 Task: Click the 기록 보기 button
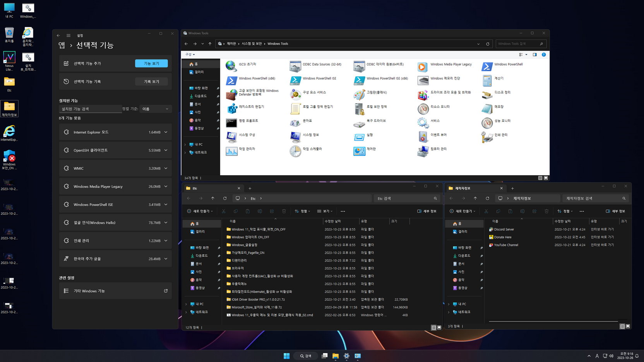(x=151, y=82)
